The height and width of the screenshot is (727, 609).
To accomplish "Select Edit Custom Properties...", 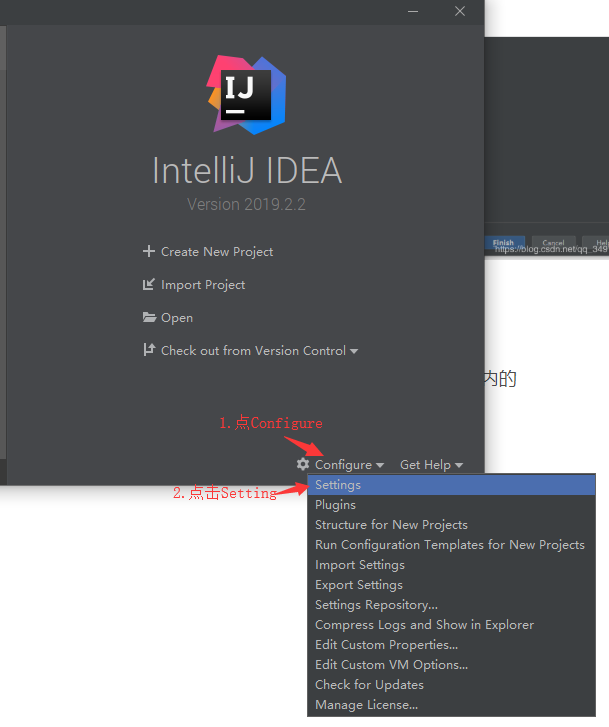I will tap(451, 644).
